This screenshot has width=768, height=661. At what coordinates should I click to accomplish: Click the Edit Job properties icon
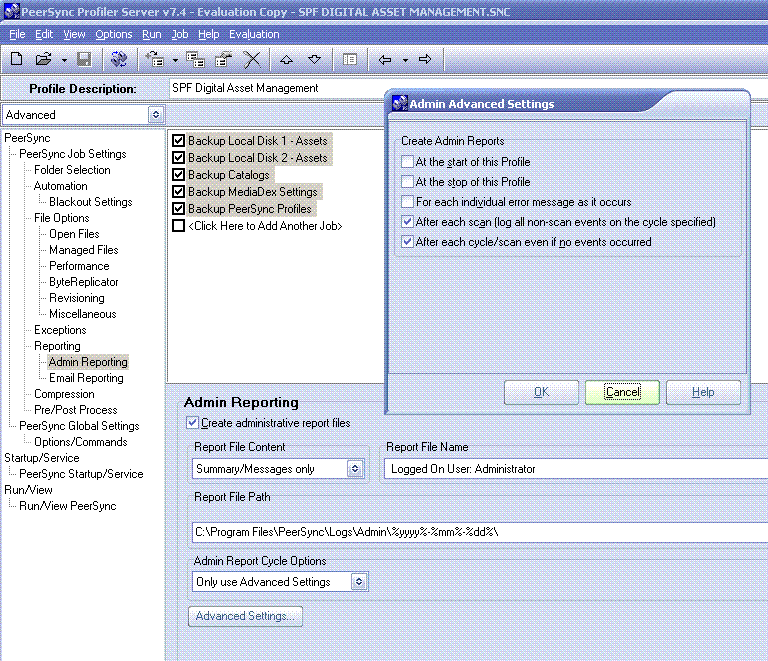224,59
